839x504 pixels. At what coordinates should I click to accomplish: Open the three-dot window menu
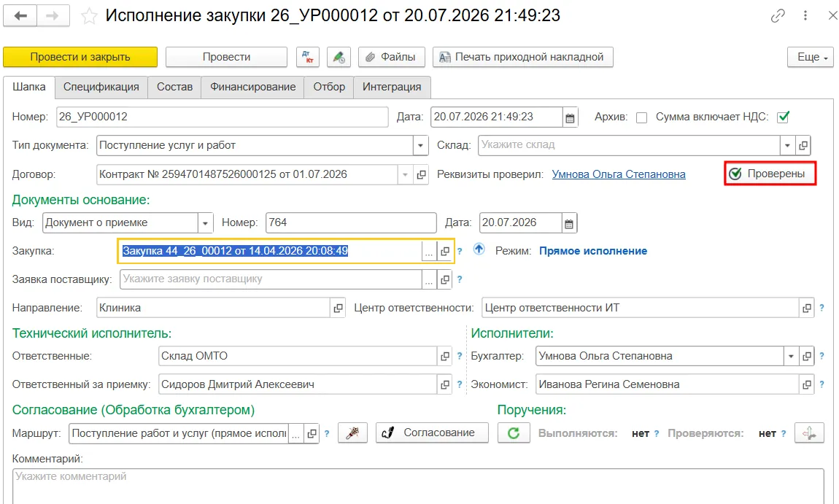click(x=805, y=16)
